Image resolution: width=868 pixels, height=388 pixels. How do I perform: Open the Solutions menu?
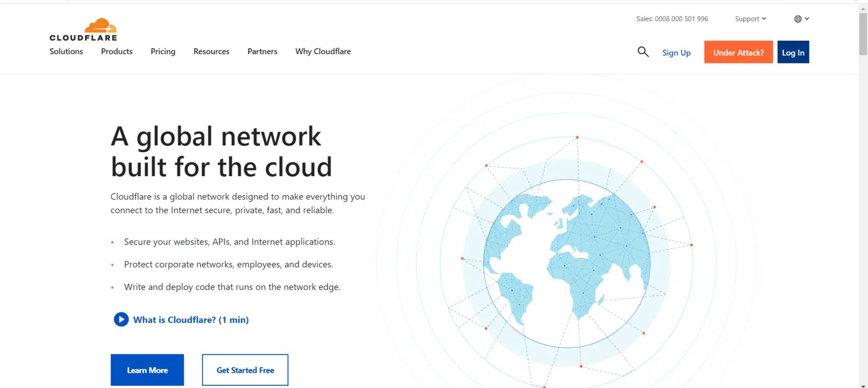point(66,51)
